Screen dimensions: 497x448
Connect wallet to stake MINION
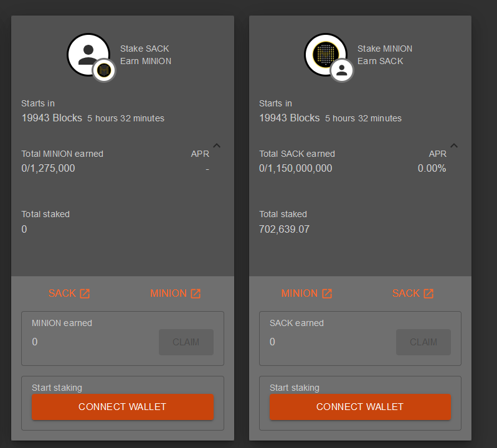point(360,407)
